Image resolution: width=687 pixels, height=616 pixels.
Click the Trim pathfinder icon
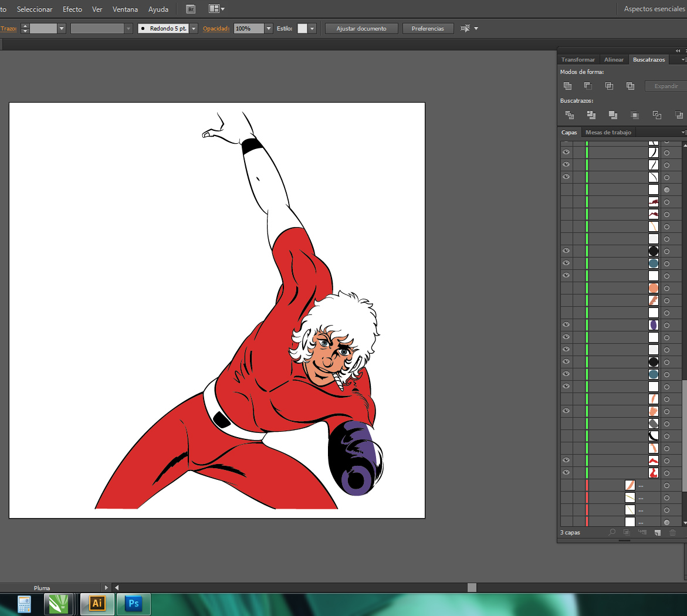click(x=591, y=115)
